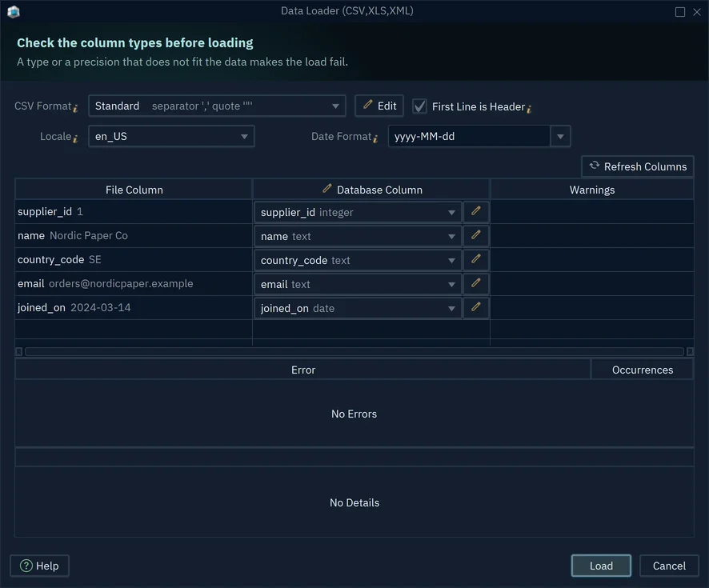The width and height of the screenshot is (709, 588).
Task: Click the Warnings column header
Action: [592, 190]
